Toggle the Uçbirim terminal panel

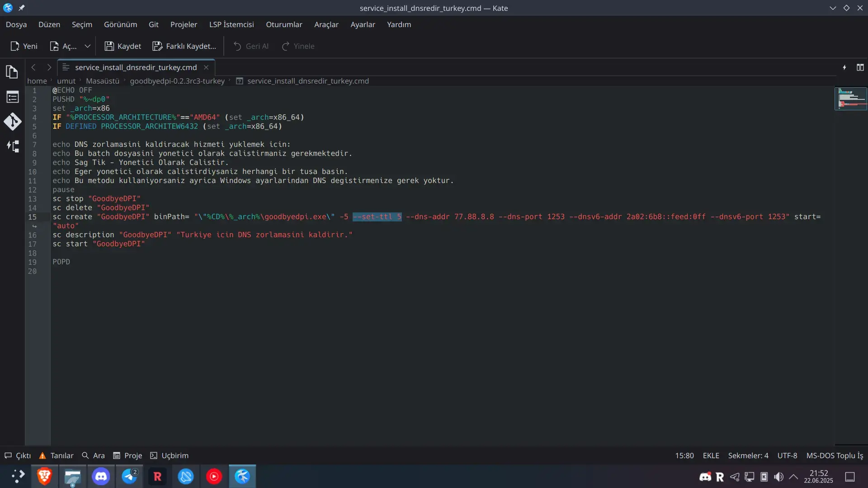[170, 455]
